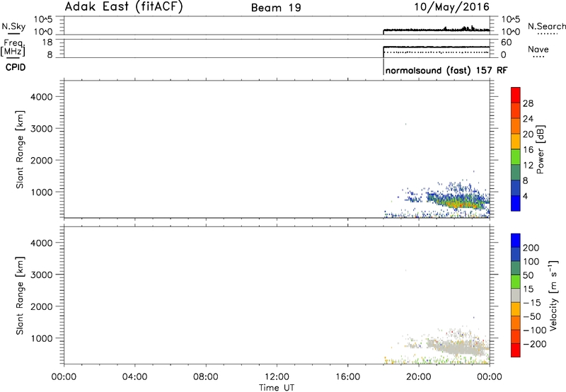566x392 pixels.
Task: Click the date "10/May/2016"
Action: pos(451,7)
